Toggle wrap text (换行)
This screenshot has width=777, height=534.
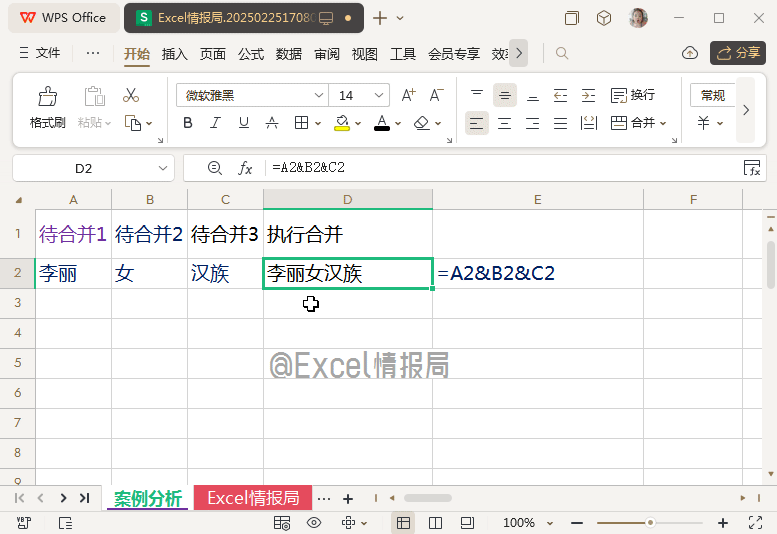pyautogui.click(x=632, y=95)
